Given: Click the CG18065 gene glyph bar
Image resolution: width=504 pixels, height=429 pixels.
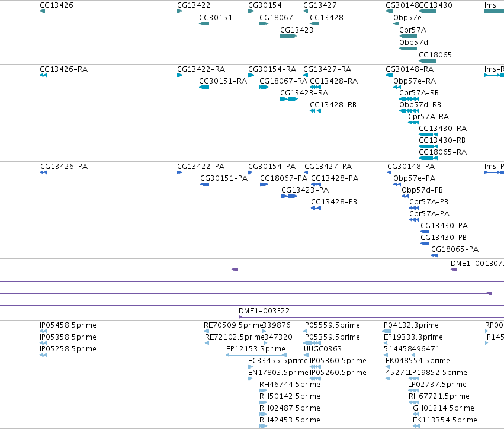Looking at the screenshot, I should point(428,61).
